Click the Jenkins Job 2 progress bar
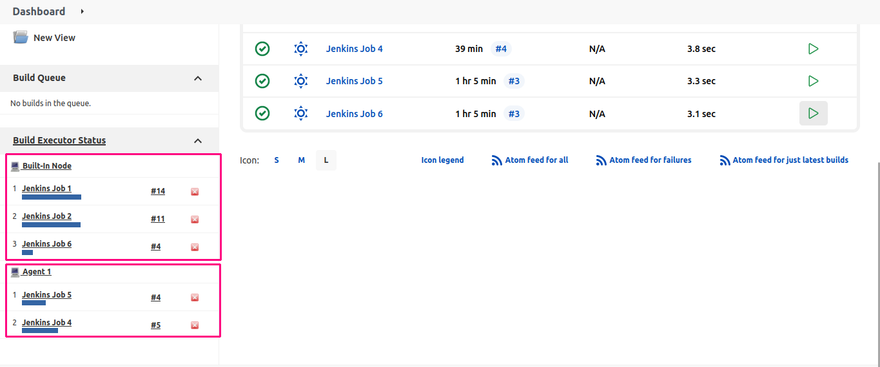Screen dimensions: 880x367 [x=51, y=224]
